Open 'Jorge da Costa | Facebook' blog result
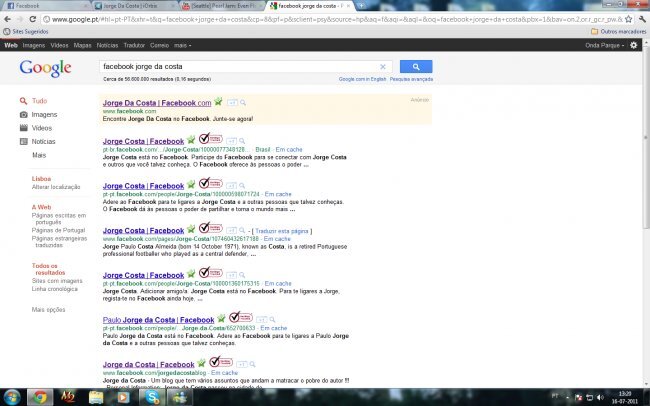The image size is (650, 406). [x=148, y=365]
